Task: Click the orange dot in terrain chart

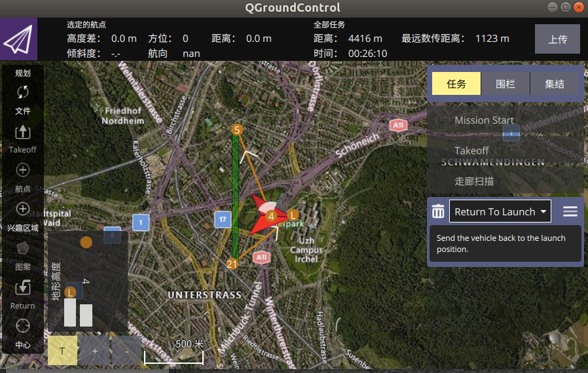Action: coord(86,242)
